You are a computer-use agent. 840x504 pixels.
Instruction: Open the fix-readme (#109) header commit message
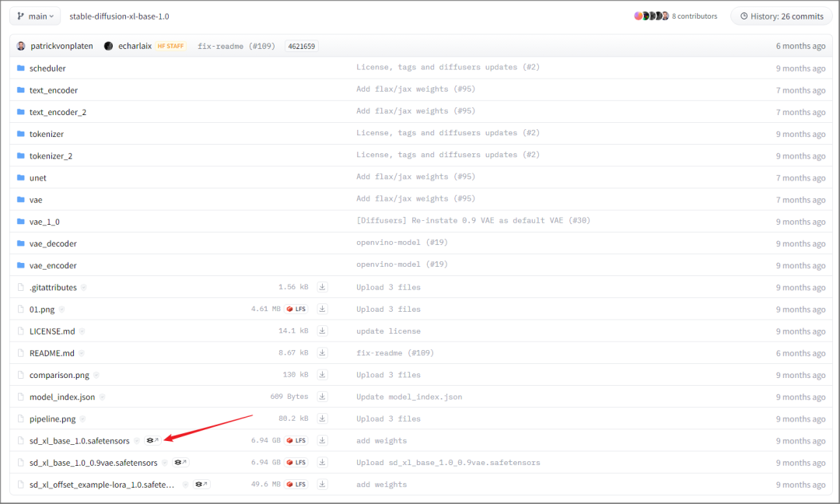[236, 46]
